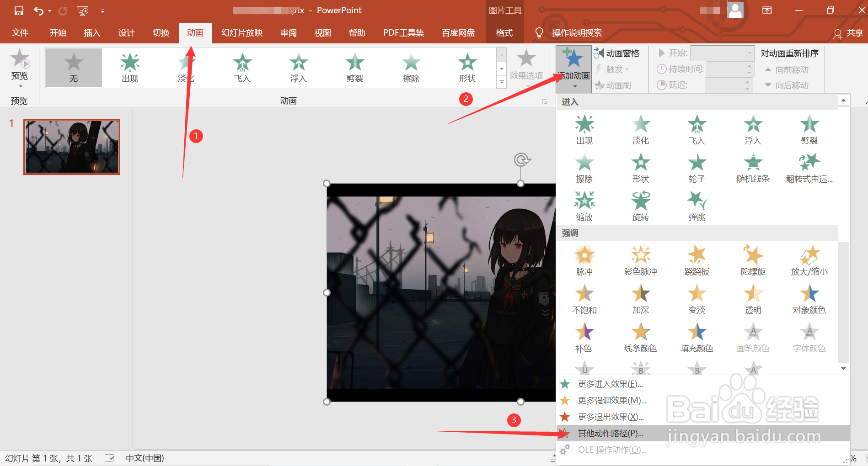Open the undo history dropdown arrow
Screen dimensions: 868x466
pyautogui.click(x=49, y=11)
